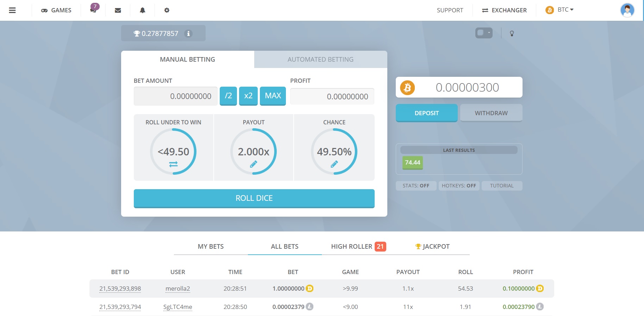Double the bet with x2 button
The height and width of the screenshot is (316, 644).
248,96
